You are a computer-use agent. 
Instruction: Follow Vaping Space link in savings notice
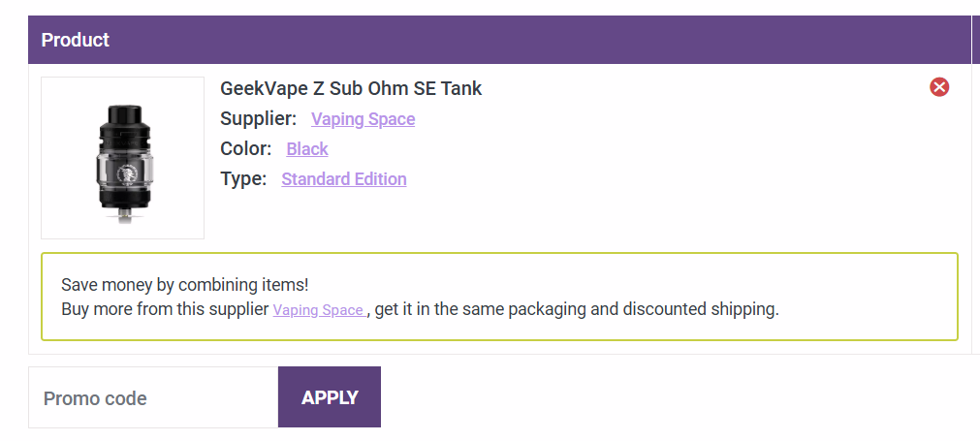tap(318, 310)
